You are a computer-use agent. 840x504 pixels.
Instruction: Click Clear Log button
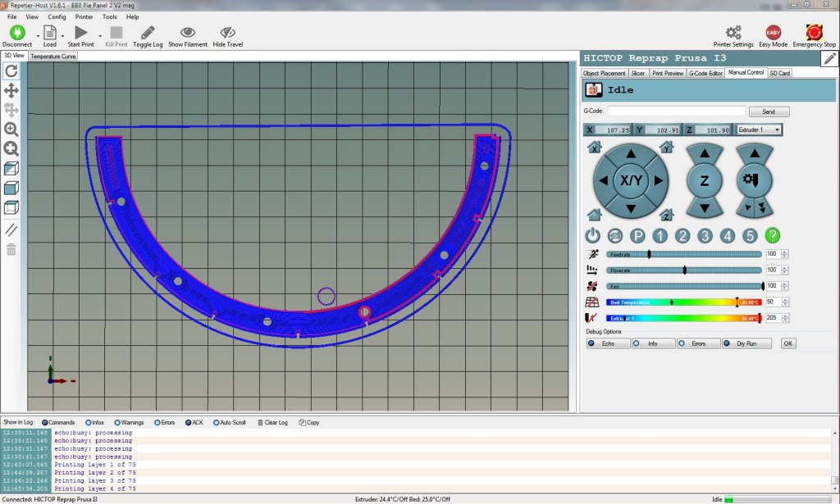tap(272, 423)
